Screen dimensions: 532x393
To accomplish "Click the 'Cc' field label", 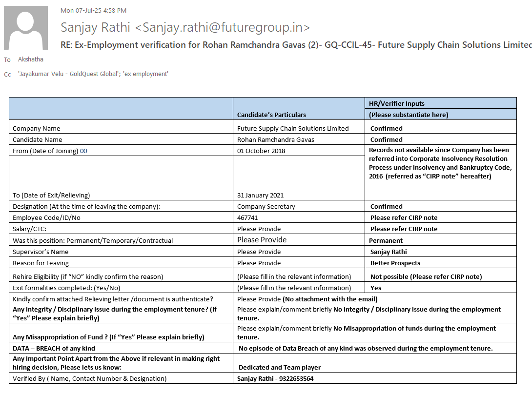I will [7, 74].
